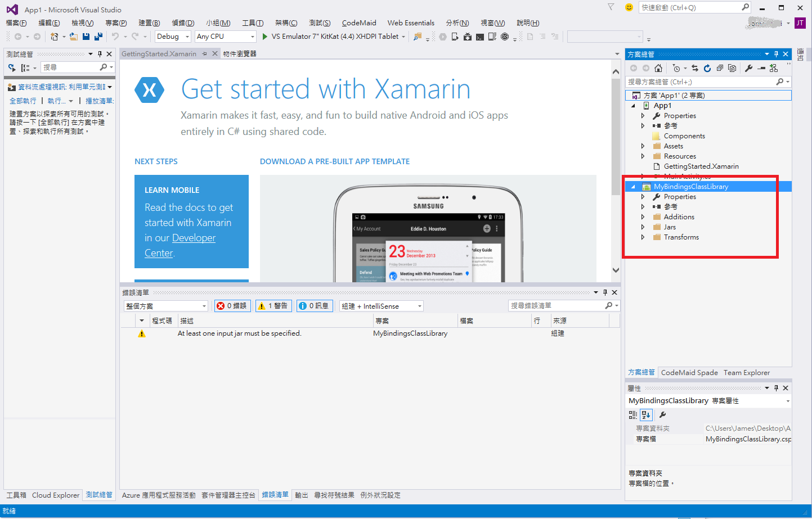Toggle the 0 錯誤 errors filter
Screen dimensions: 812x519
[232, 306]
